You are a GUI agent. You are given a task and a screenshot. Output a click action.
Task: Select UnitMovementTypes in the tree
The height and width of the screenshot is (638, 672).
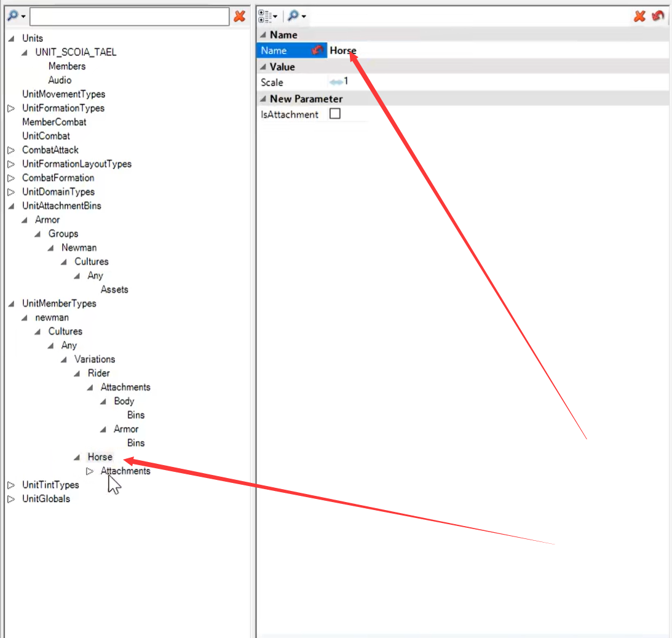pyautogui.click(x=63, y=94)
